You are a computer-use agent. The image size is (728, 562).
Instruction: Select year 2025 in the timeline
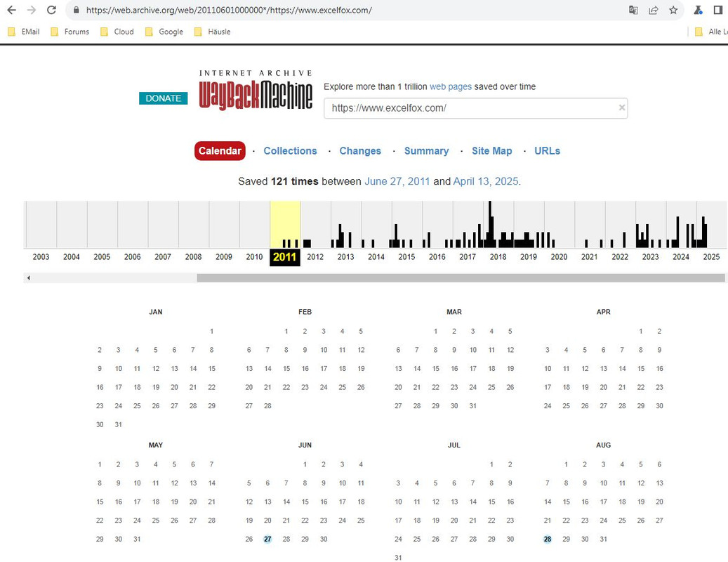[x=711, y=257]
